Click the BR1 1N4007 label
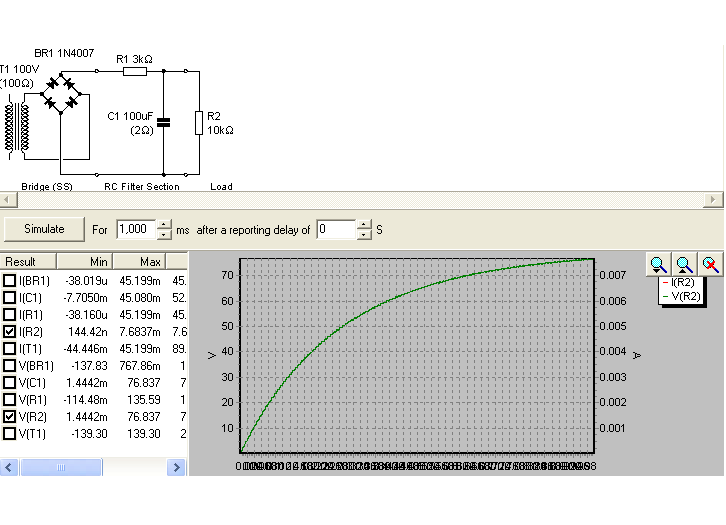Image resolution: width=726 pixels, height=525 pixels. coord(64,53)
